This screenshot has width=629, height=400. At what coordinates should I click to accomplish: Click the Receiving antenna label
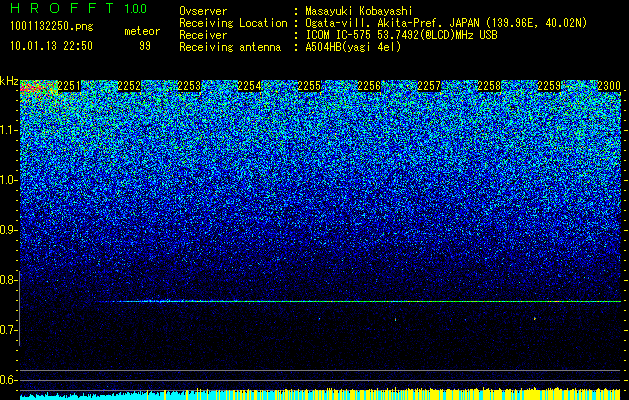point(230,47)
